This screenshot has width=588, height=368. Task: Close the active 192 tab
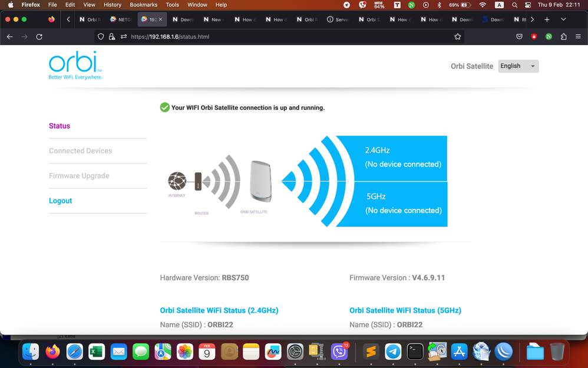click(160, 19)
